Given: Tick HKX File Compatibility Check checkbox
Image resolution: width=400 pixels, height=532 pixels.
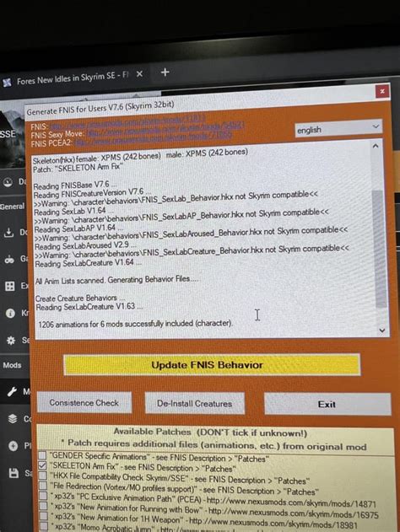Looking at the screenshot, I should 42,476.
